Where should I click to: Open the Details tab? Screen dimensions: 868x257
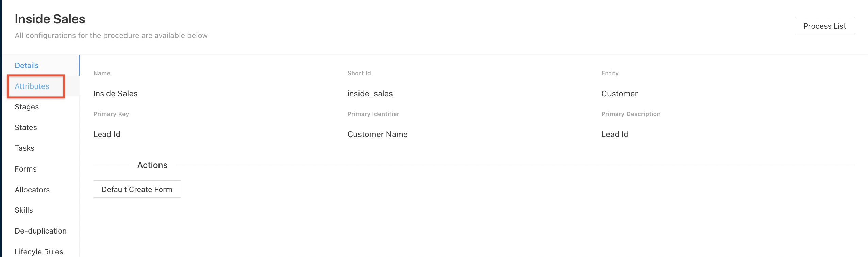[27, 65]
